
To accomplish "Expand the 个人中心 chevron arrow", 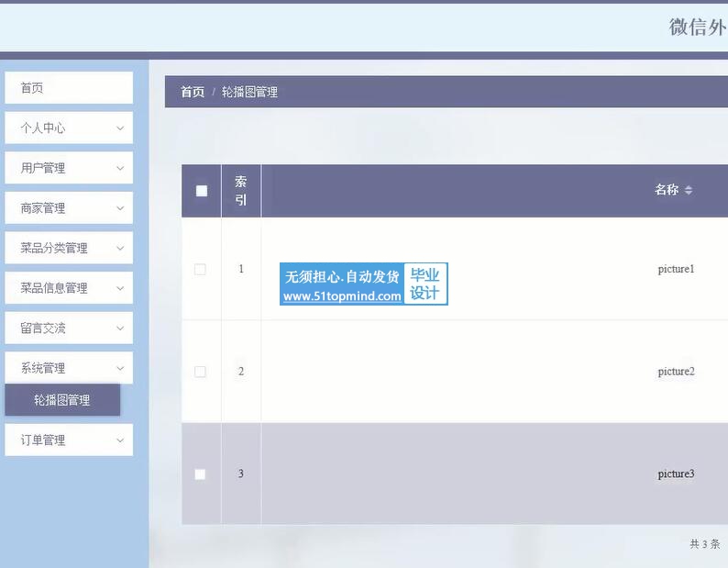I will (x=120, y=128).
